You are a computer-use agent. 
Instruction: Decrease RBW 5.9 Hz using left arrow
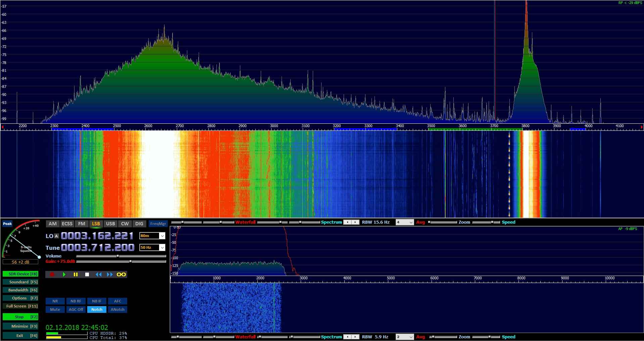(348, 337)
